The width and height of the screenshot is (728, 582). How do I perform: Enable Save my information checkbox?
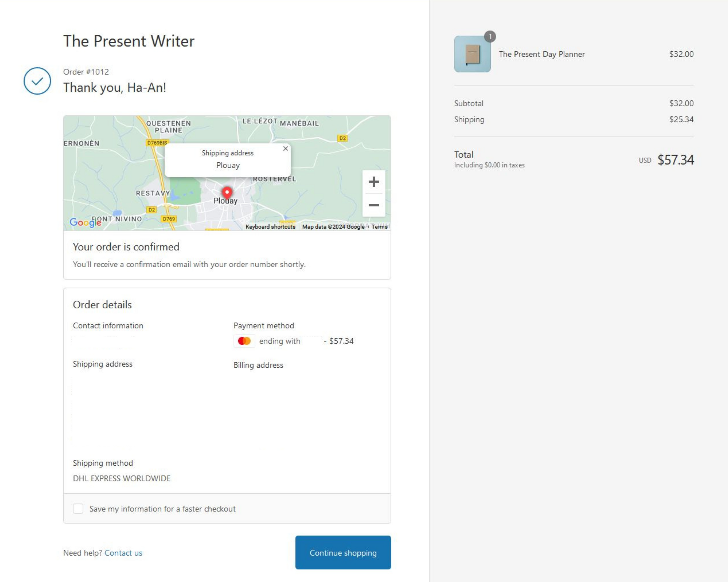[x=78, y=509]
